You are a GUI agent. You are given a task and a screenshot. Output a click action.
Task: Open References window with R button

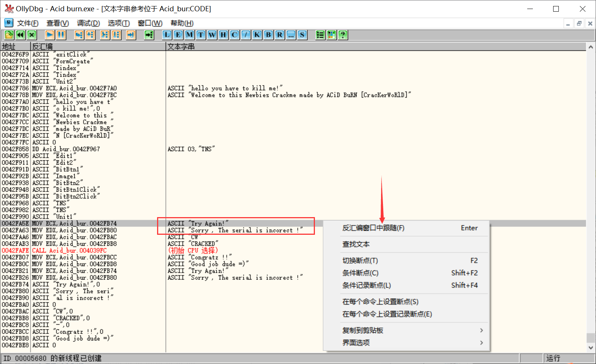280,35
